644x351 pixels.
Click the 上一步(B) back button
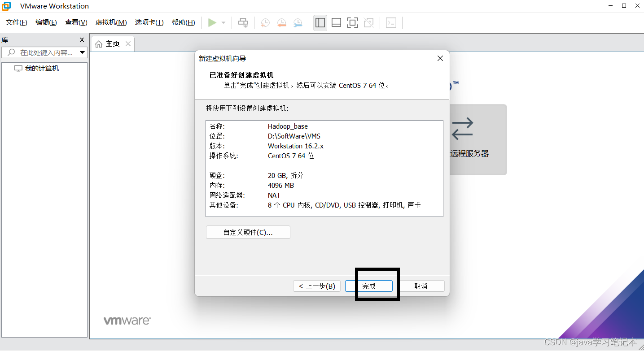tap(317, 286)
